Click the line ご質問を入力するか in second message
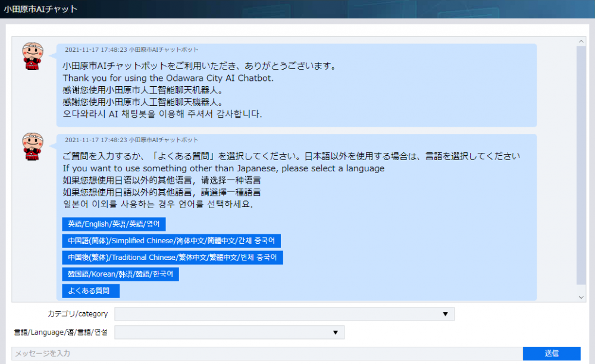 click(291, 156)
